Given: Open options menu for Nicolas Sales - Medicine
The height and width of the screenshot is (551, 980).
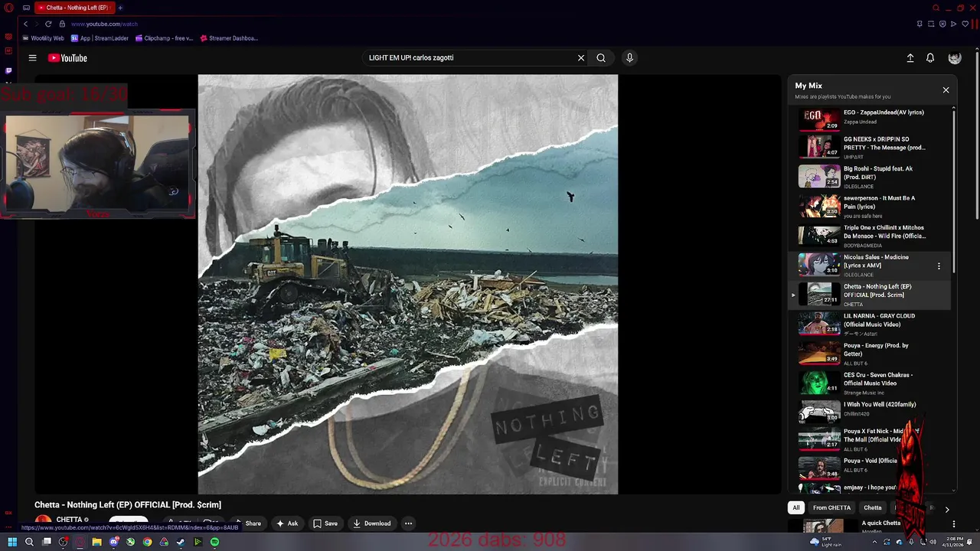Looking at the screenshot, I should click(x=939, y=266).
